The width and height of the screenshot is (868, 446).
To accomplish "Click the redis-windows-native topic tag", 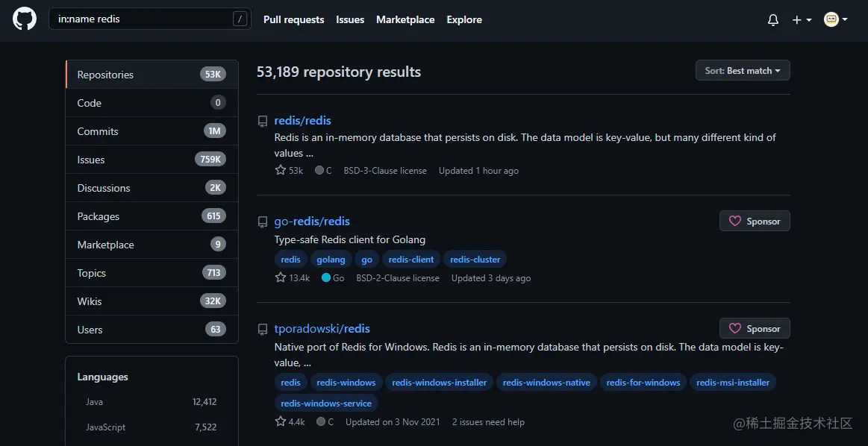I will click(x=546, y=383).
